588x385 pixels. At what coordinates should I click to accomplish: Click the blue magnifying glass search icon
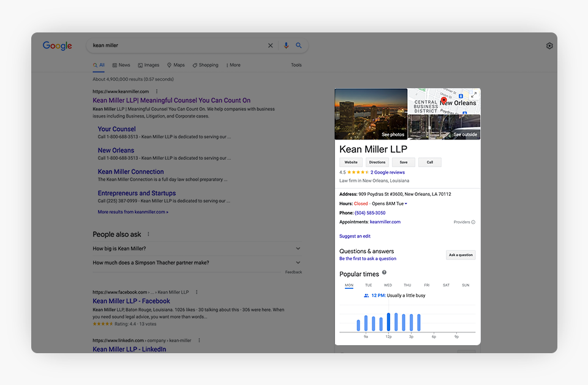[299, 45]
